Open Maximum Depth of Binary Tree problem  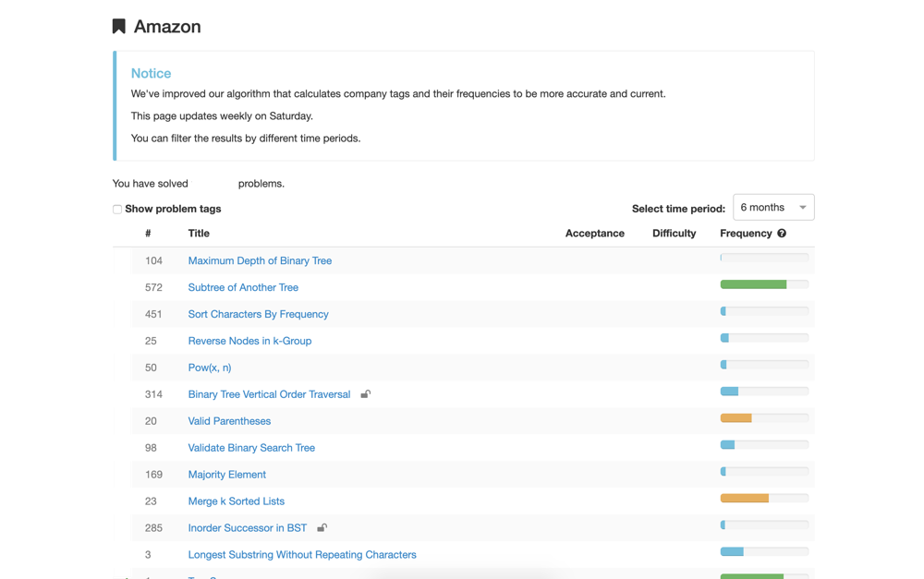(260, 260)
